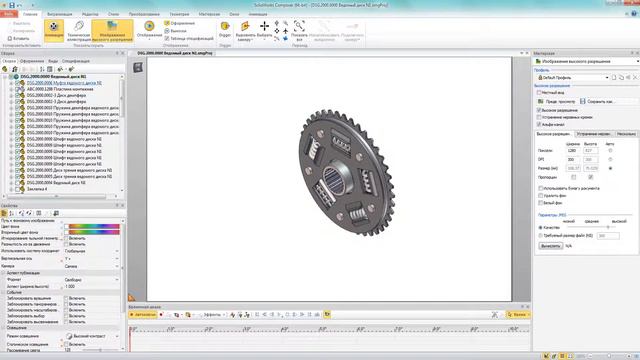The image size is (640, 360).
Task: Click the Вычислить button
Action: point(551,246)
